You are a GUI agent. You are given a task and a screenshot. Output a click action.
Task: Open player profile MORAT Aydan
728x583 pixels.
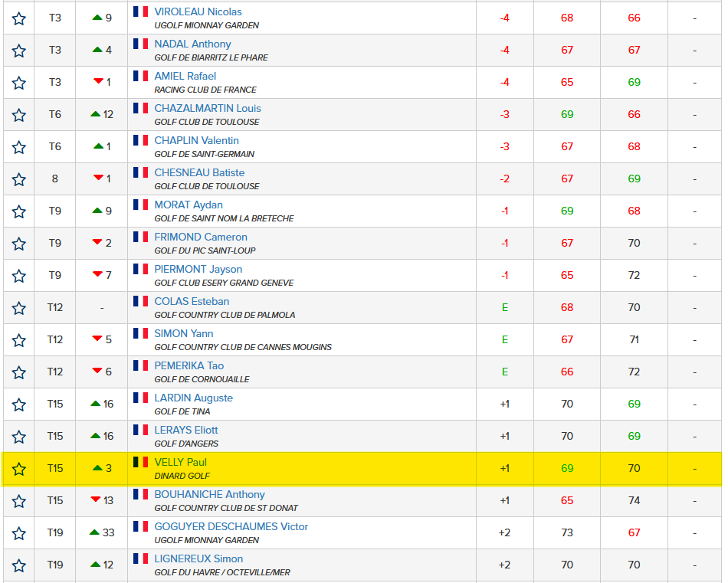coord(189,205)
